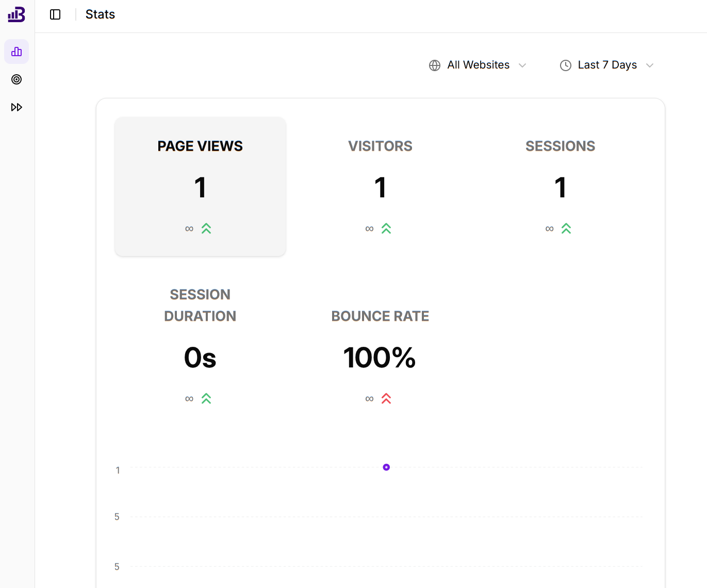Click the purple data point on chart

(386, 467)
